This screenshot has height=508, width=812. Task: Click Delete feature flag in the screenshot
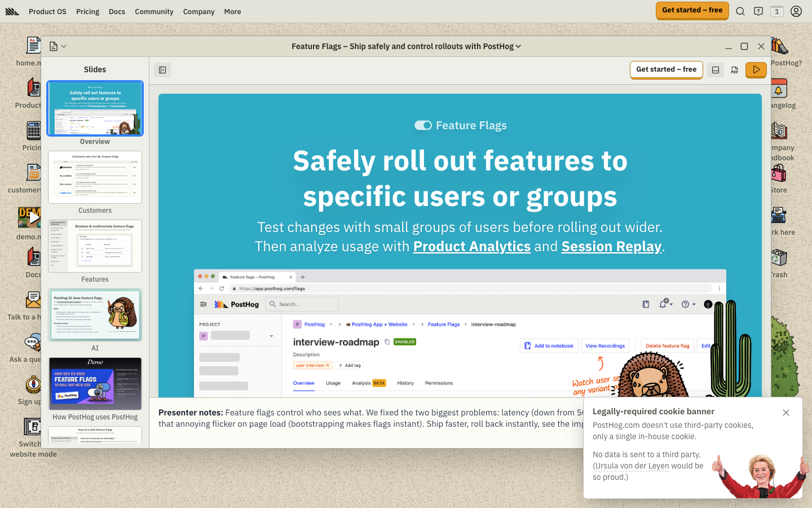coord(668,346)
